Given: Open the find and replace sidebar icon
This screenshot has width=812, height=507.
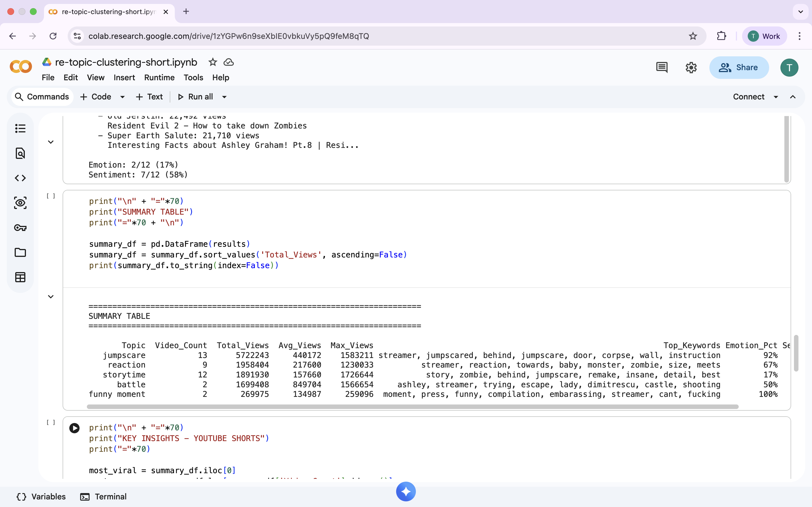Looking at the screenshot, I should point(20,153).
